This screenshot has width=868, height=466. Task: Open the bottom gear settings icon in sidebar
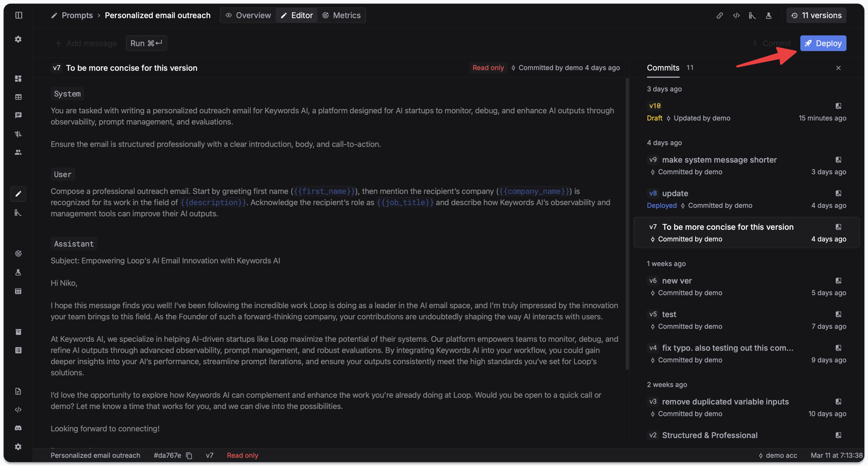18,447
